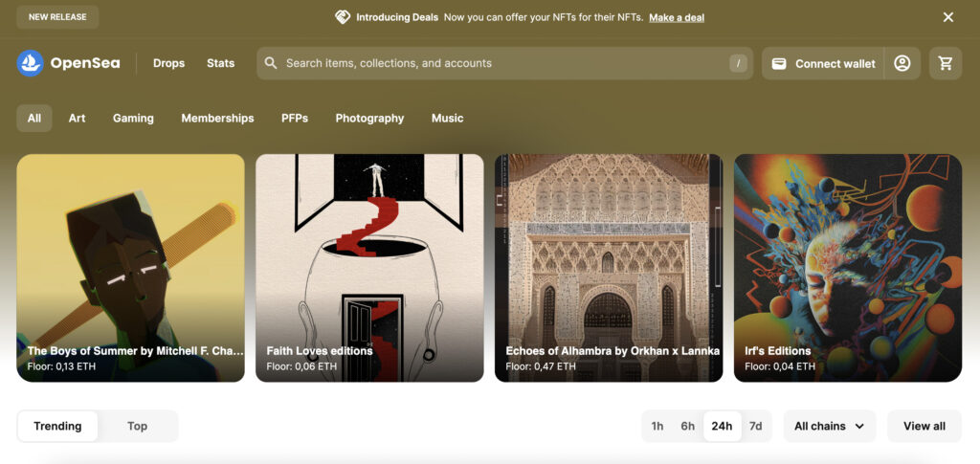This screenshot has height=464, width=980.
Task: Click the Deals diamond icon in banner
Action: [343, 17]
